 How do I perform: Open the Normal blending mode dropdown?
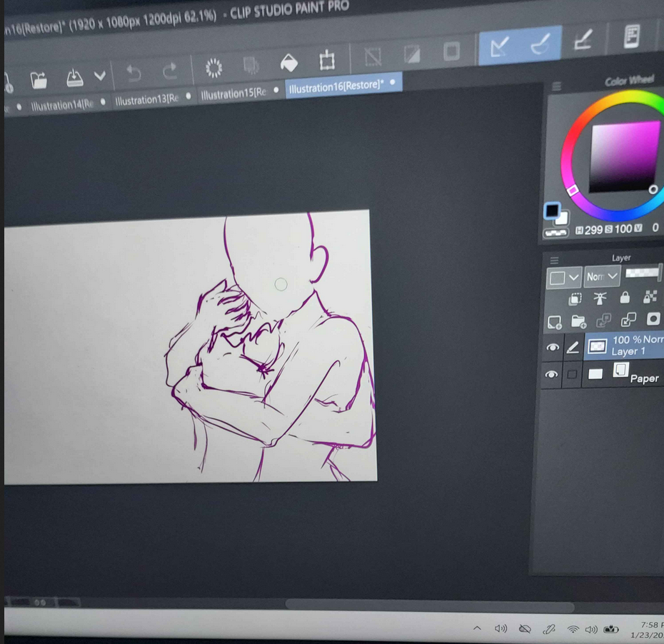pyautogui.click(x=602, y=277)
